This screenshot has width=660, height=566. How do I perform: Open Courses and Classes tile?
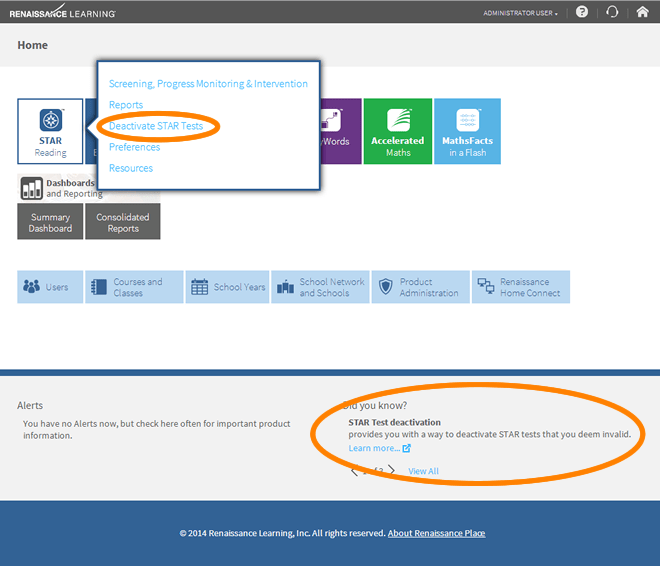(x=134, y=287)
